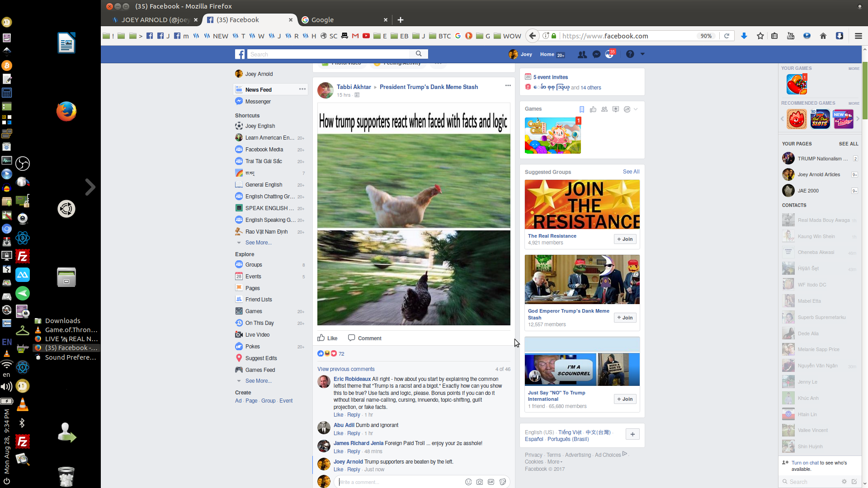Insert an emoji into the comment box

tap(468, 482)
